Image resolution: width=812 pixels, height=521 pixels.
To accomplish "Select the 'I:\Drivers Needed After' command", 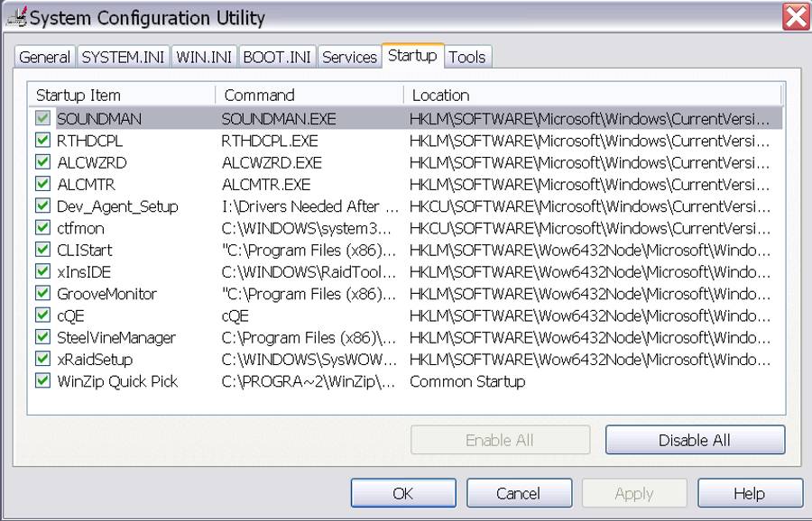I will [310, 206].
